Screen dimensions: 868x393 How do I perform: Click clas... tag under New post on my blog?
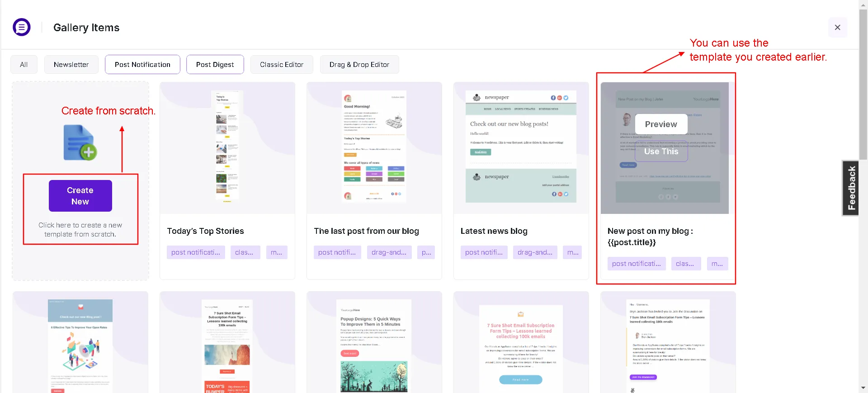tap(686, 264)
